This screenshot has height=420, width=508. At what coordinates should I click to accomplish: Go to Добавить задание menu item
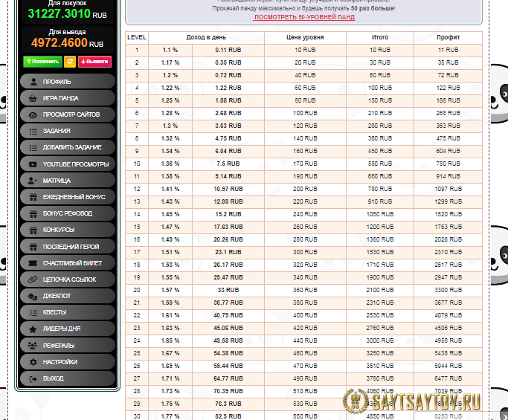coord(67,147)
